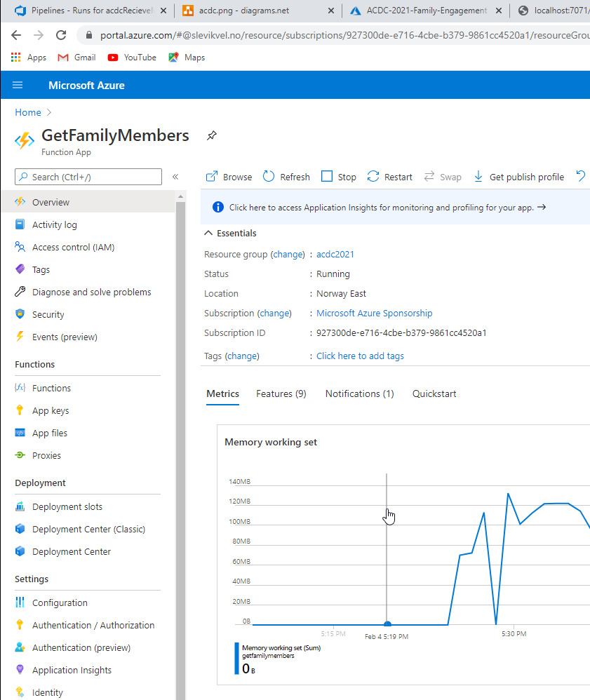The height and width of the screenshot is (700, 590).
Task: Click the chart data point at 5:19 PM
Action: click(x=388, y=624)
